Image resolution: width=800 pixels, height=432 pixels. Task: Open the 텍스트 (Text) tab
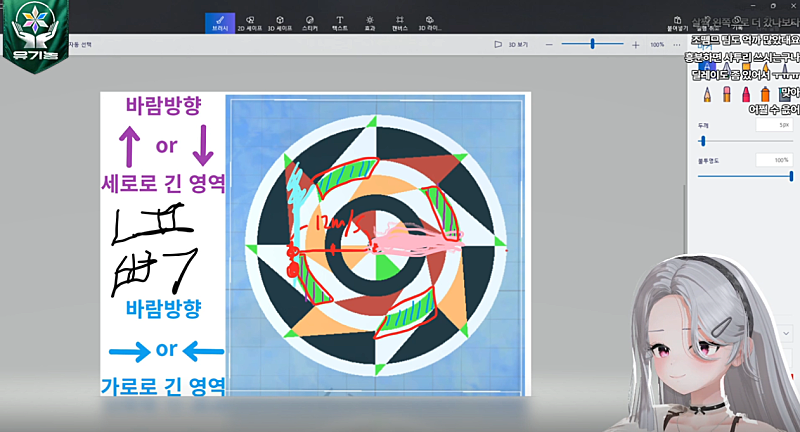point(340,23)
